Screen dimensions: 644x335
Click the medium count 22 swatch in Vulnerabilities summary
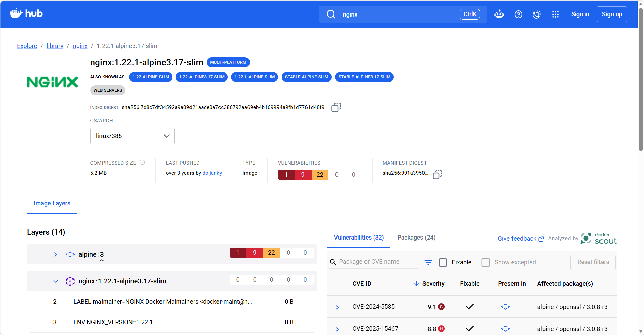point(320,175)
